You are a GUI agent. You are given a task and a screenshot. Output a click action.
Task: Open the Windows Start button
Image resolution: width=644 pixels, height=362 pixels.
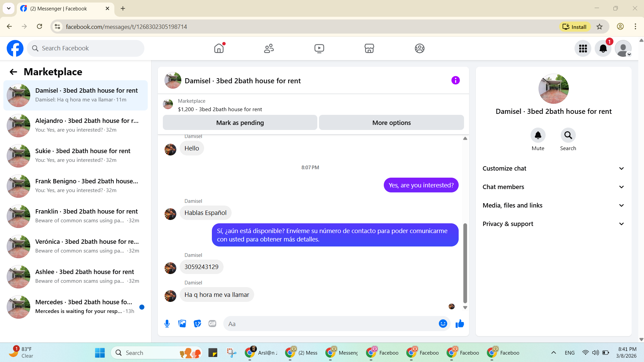[100, 353]
